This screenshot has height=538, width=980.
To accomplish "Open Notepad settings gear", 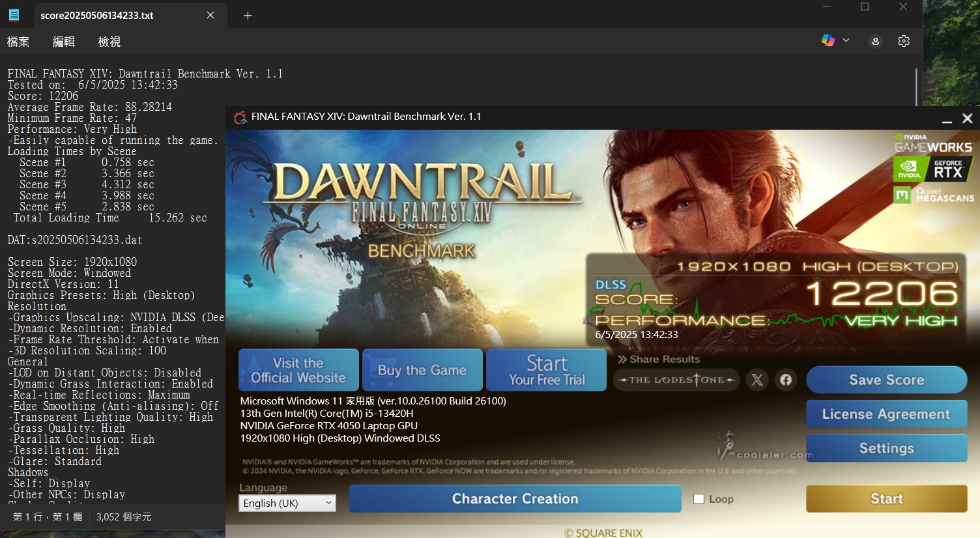I will [904, 41].
